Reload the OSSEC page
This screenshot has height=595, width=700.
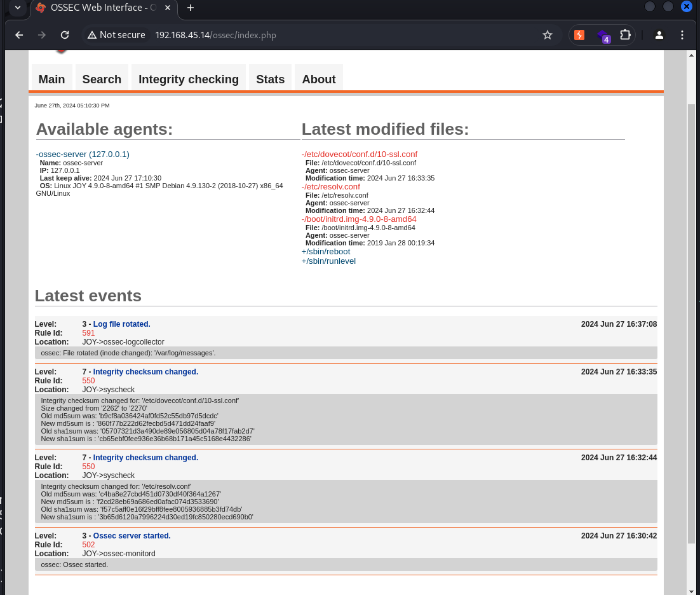point(65,35)
